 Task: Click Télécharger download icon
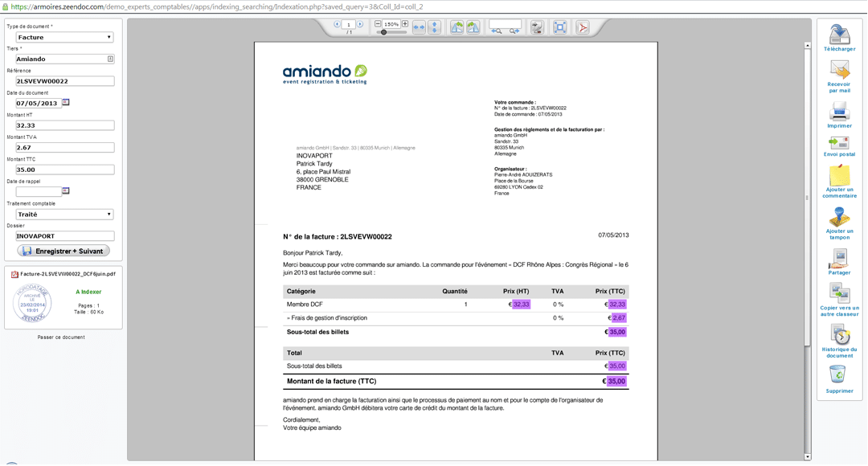coord(840,35)
